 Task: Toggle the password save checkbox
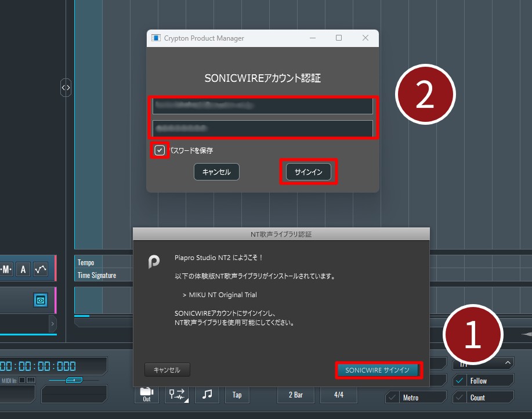point(160,150)
